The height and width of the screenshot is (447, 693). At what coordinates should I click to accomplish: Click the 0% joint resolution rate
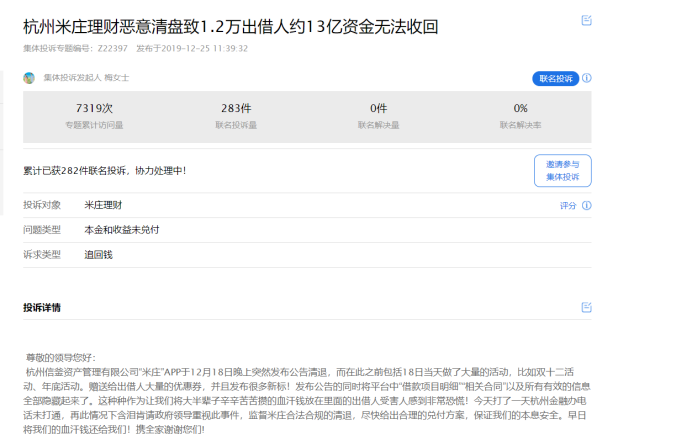click(520, 108)
